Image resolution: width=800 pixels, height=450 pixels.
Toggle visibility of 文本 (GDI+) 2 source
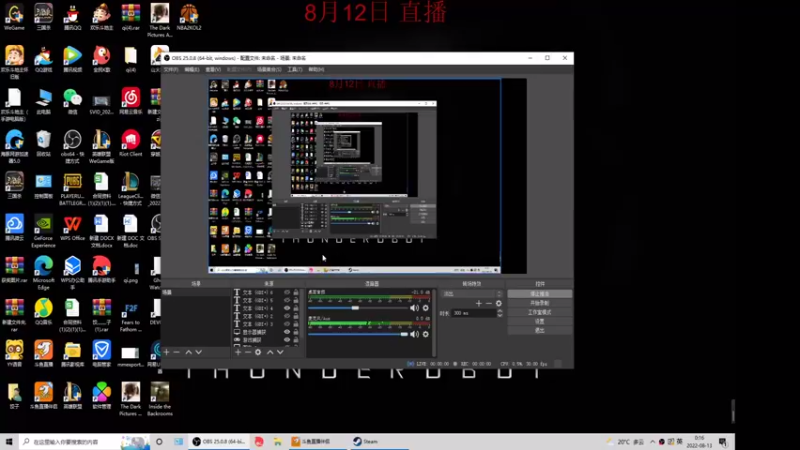tap(287, 316)
